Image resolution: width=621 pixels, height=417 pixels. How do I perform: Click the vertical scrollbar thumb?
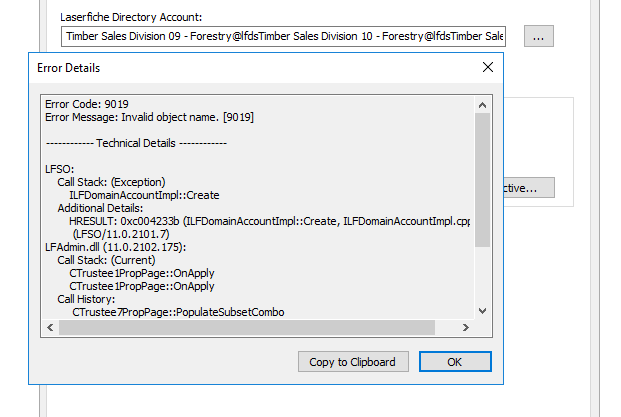[x=482, y=180]
